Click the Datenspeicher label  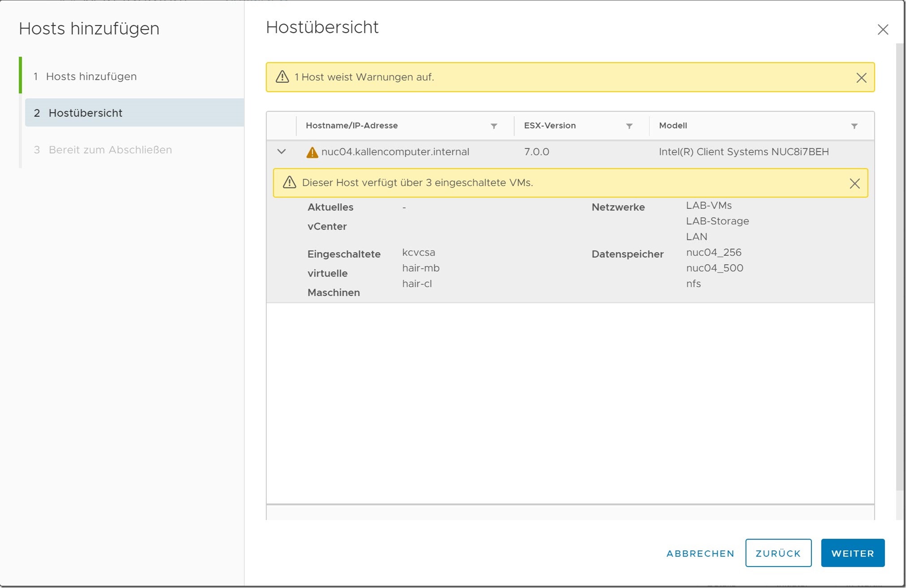(x=627, y=254)
